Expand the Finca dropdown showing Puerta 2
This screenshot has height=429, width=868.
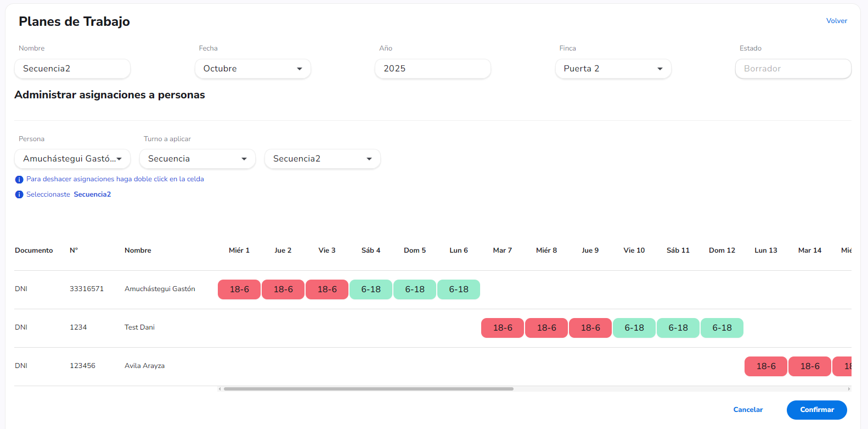(613, 69)
